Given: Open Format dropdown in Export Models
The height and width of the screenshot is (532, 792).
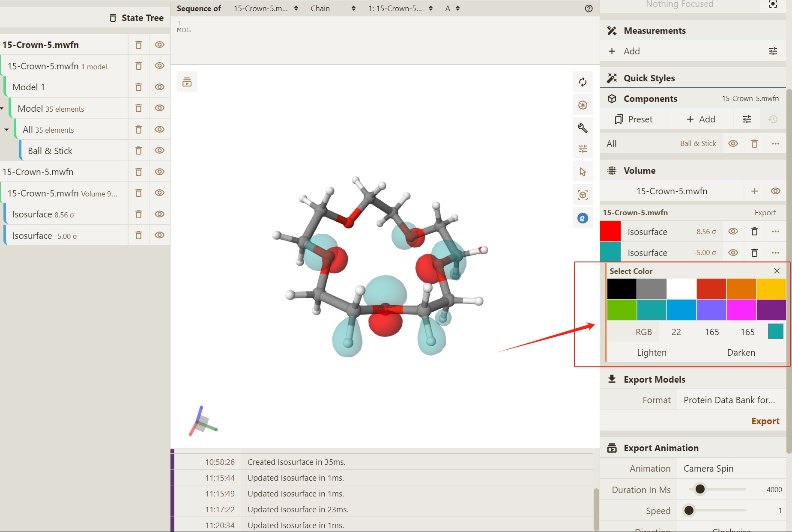Looking at the screenshot, I should [x=729, y=400].
